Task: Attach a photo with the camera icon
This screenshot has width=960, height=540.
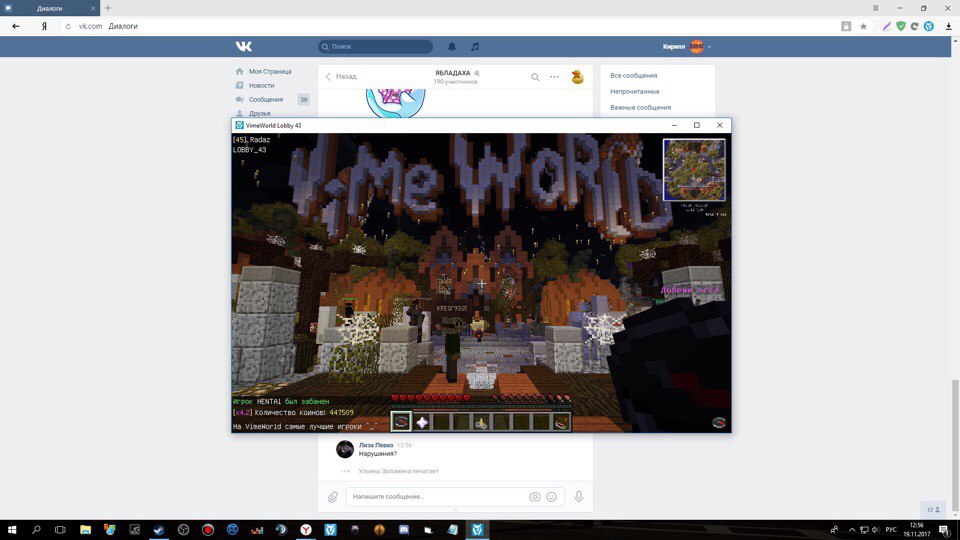Action: (534, 497)
